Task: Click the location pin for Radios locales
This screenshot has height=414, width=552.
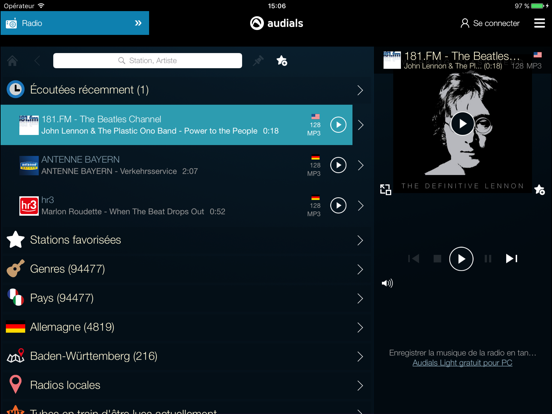Action: pos(15,384)
